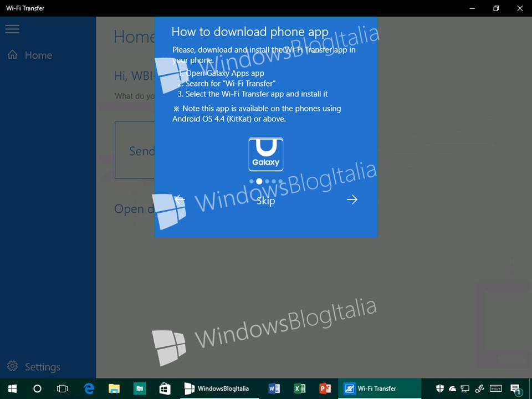Launch Word from the taskbar
This screenshot has height=399, width=532.
click(274, 388)
